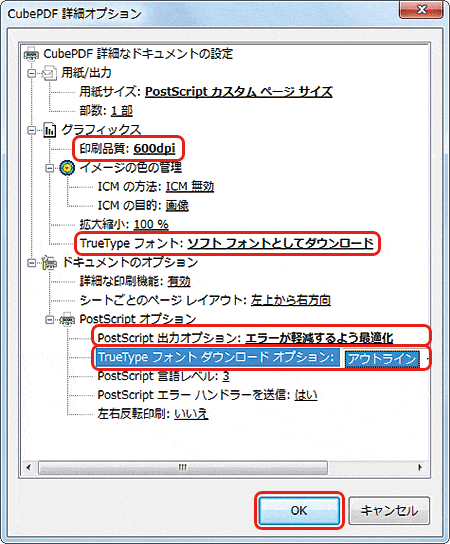Image resolution: width=450 pixels, height=544 pixels.
Task: Collapse the ドキュメントのオプション node
Action: coord(32,263)
